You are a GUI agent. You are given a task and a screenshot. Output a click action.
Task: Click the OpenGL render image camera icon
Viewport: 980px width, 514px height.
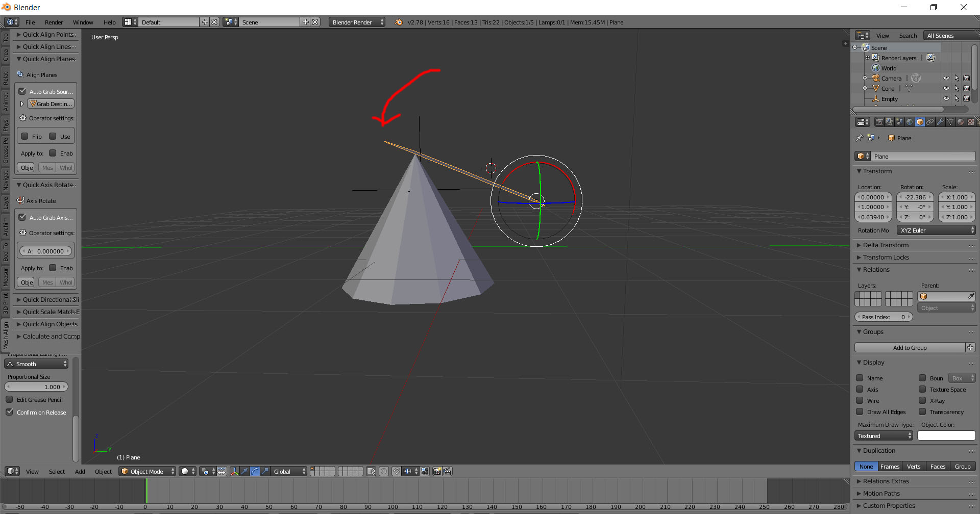pos(437,471)
